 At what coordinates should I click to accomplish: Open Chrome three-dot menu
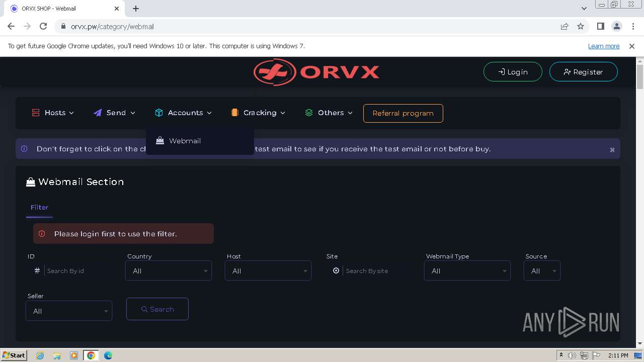point(632,26)
